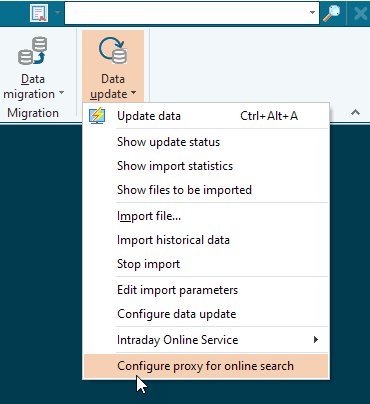Select Show update status
The image size is (370, 404).
[x=206, y=142]
